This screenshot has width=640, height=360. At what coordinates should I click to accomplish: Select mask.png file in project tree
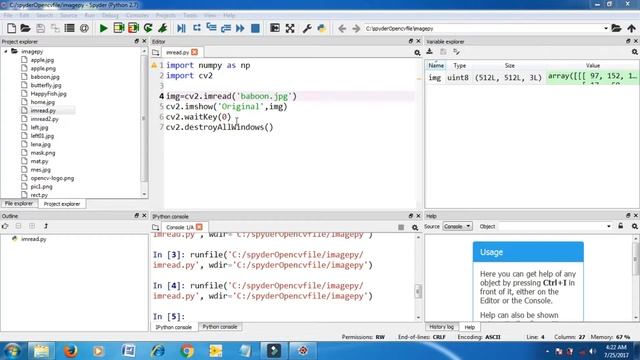[x=43, y=153]
